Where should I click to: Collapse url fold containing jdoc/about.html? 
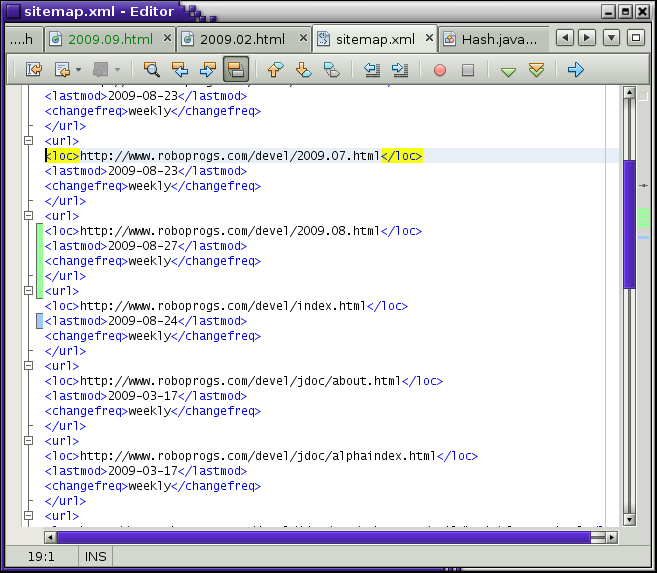(x=29, y=366)
